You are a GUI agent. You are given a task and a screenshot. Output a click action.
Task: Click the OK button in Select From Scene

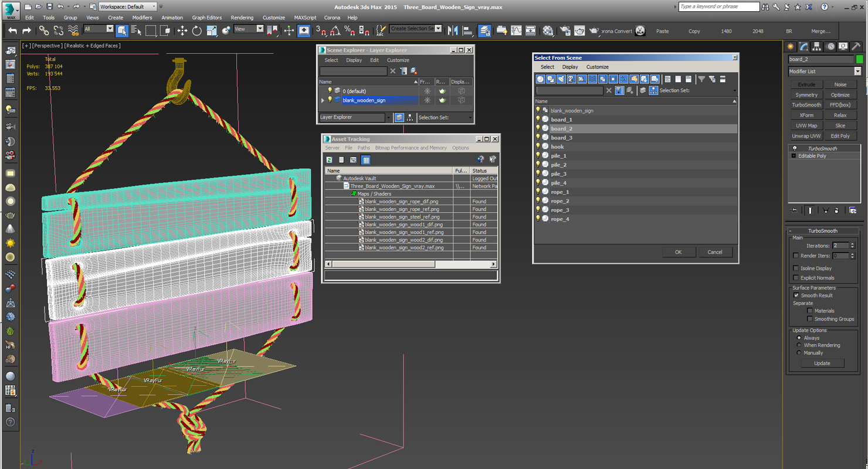[679, 252]
